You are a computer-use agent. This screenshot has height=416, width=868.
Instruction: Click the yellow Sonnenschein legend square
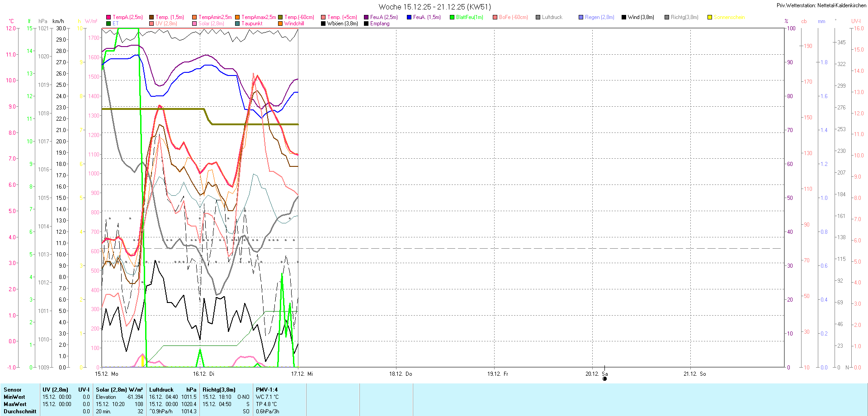(710, 17)
